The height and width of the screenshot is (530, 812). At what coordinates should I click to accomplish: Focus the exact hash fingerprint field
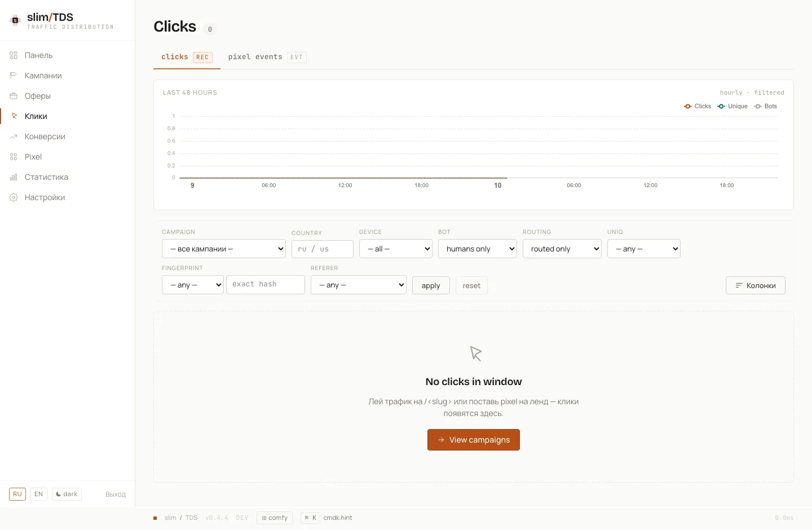click(x=266, y=284)
